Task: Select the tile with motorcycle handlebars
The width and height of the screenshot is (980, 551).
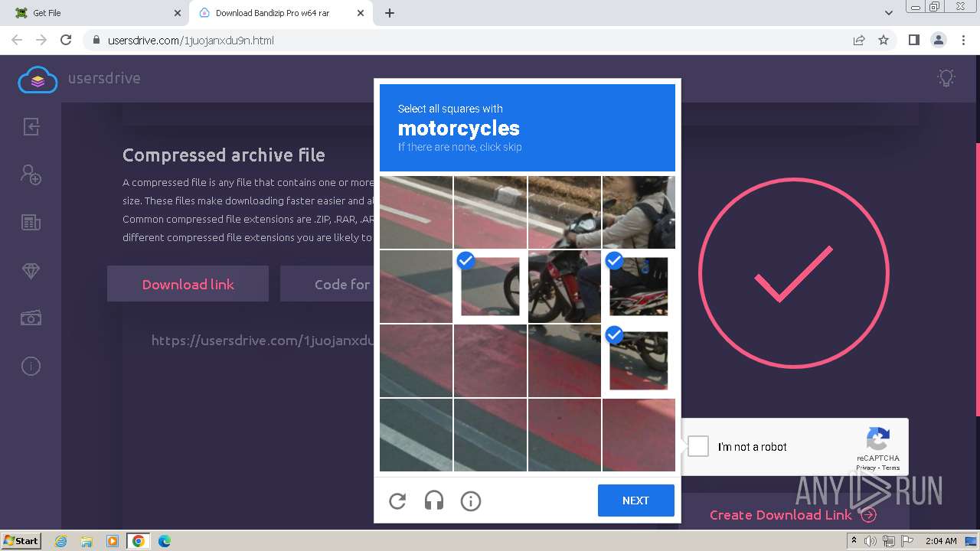Action: click(564, 212)
